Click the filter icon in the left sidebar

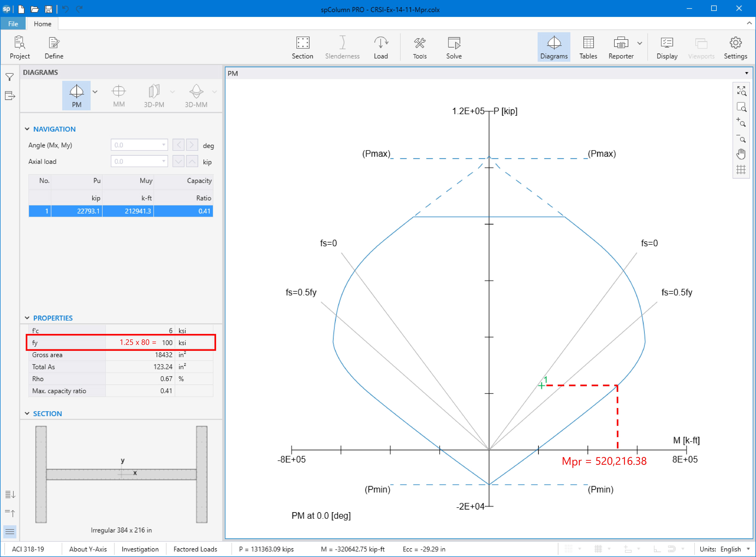pyautogui.click(x=10, y=77)
